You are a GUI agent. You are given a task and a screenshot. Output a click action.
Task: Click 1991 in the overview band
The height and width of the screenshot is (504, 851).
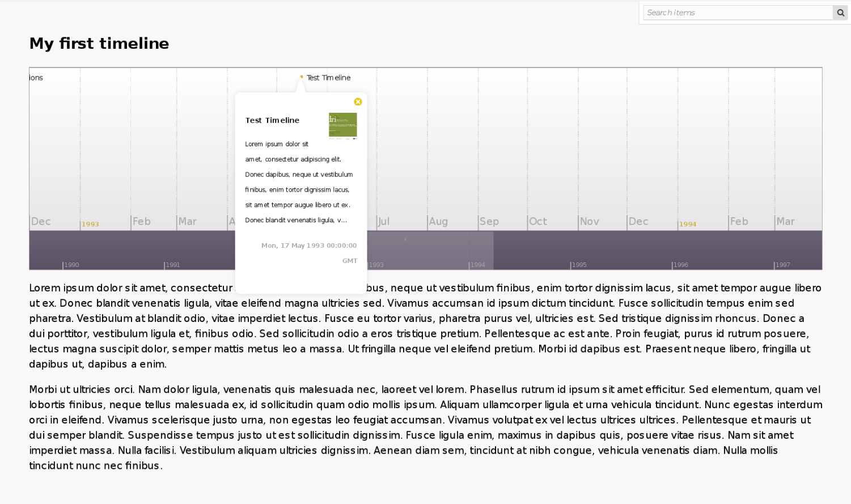pos(173,265)
